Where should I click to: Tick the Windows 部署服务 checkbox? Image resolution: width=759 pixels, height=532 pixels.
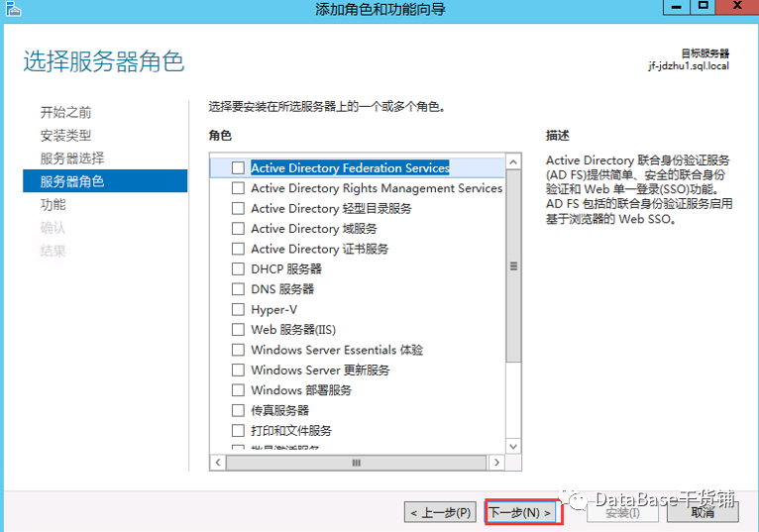click(x=238, y=390)
